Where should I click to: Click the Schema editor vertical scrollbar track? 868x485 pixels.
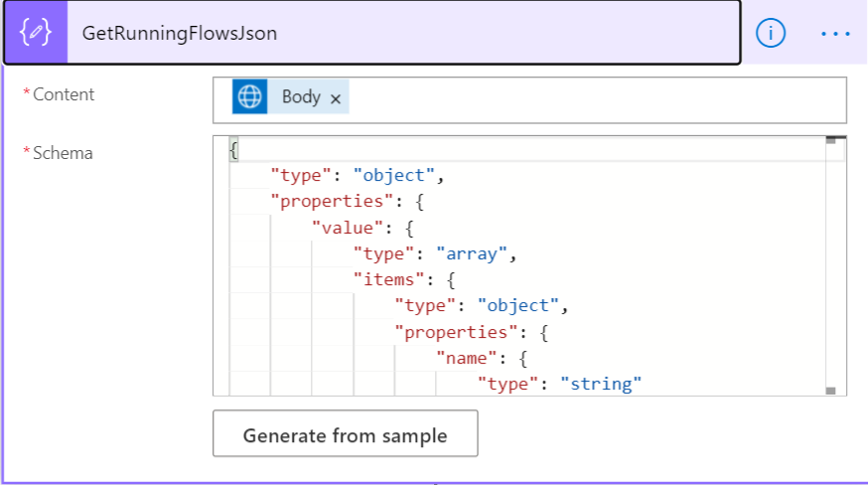point(830,268)
